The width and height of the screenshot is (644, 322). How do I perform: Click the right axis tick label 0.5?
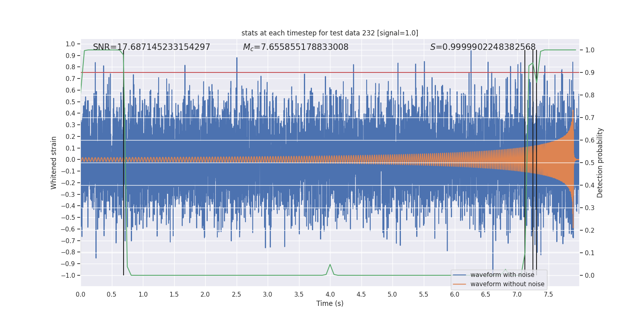590,163
